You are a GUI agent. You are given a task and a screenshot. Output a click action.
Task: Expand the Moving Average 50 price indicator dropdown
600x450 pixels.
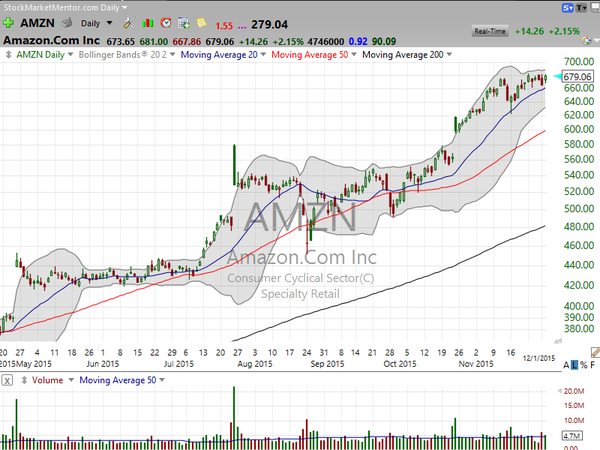(354, 55)
